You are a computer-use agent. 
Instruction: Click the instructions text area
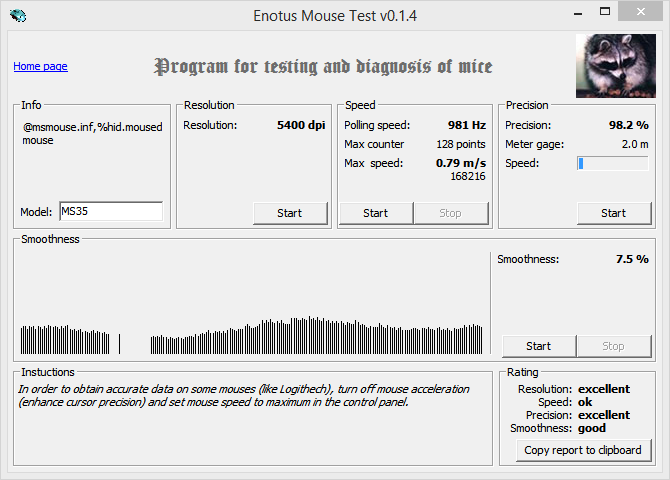[253, 420]
